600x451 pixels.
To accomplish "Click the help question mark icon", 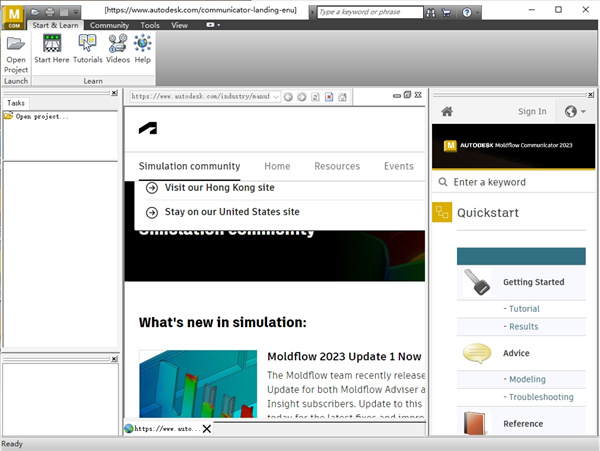I will [466, 13].
